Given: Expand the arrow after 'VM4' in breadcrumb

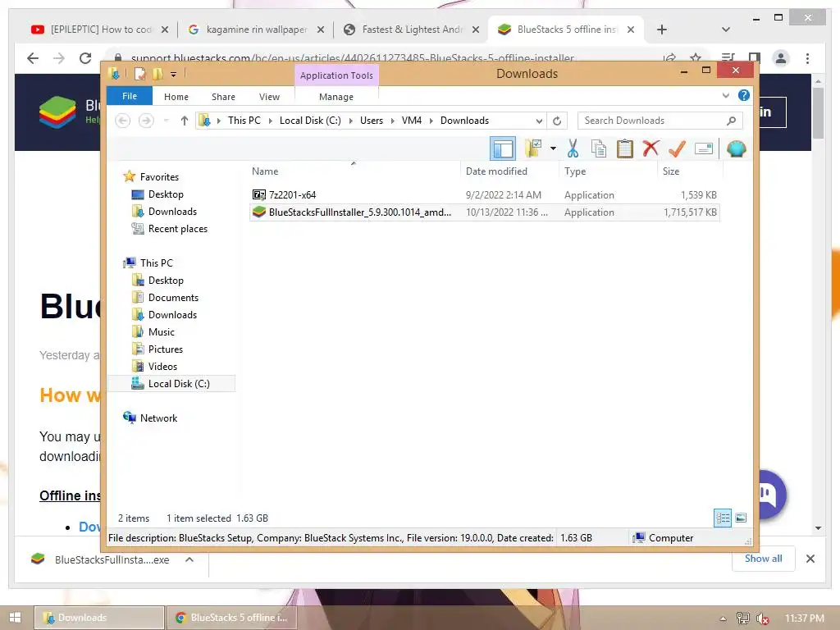Looking at the screenshot, I should click(x=431, y=121).
